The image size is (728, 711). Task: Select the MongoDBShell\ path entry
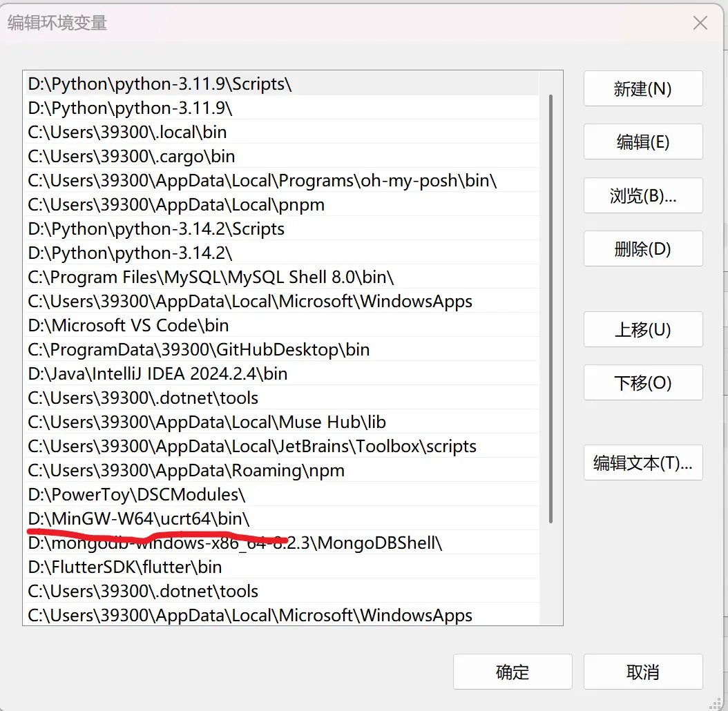pyautogui.click(x=282, y=542)
